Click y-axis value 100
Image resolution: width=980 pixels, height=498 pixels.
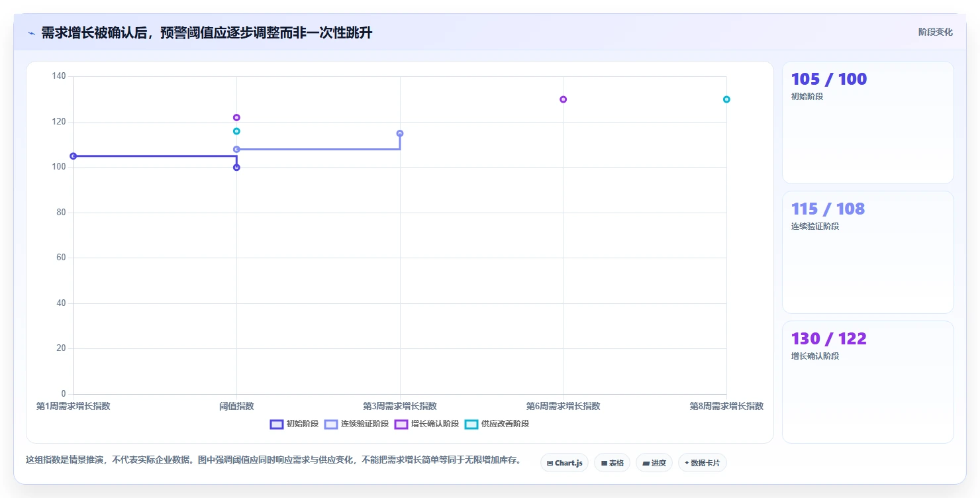pyautogui.click(x=59, y=167)
